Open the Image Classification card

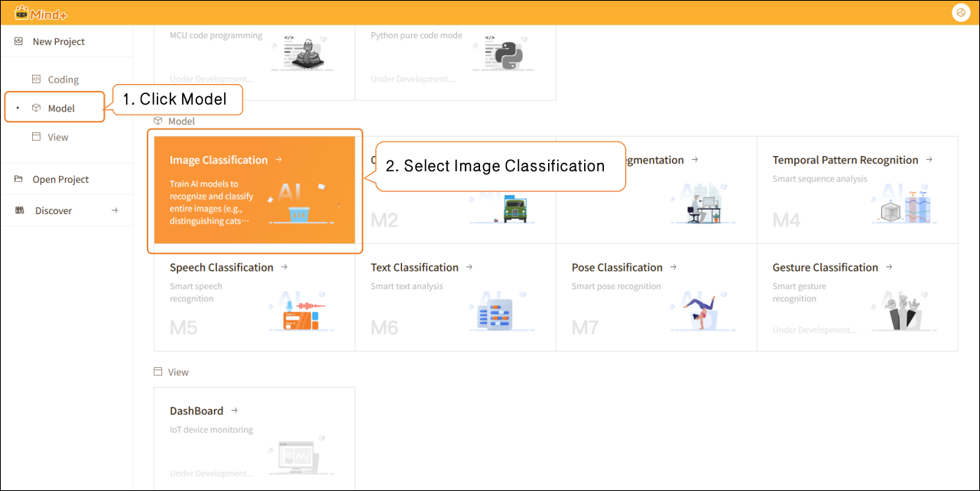point(254,190)
